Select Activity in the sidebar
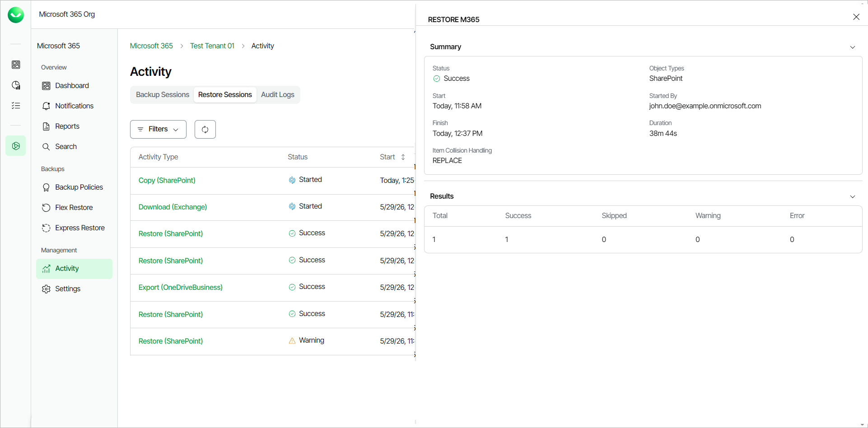The width and height of the screenshot is (868, 428). pyautogui.click(x=74, y=269)
